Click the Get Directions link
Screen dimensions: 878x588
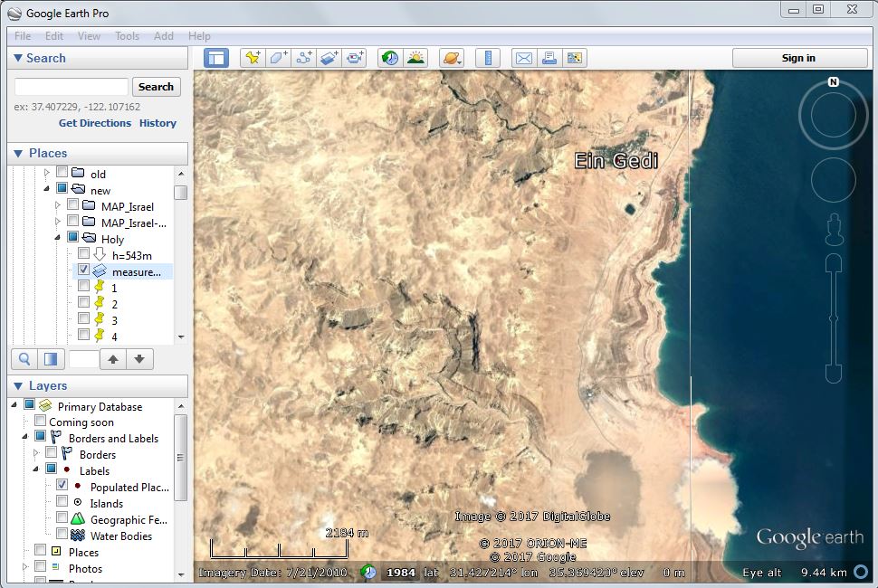coord(95,123)
